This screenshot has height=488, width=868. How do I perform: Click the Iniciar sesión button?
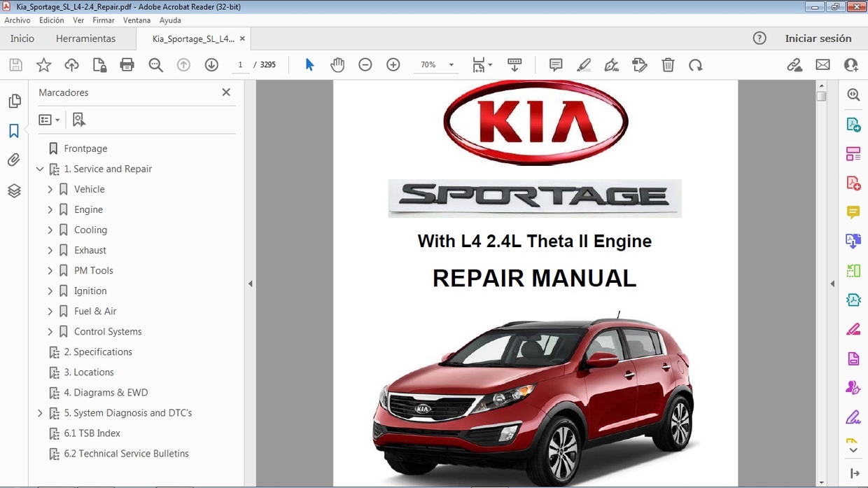coord(819,39)
